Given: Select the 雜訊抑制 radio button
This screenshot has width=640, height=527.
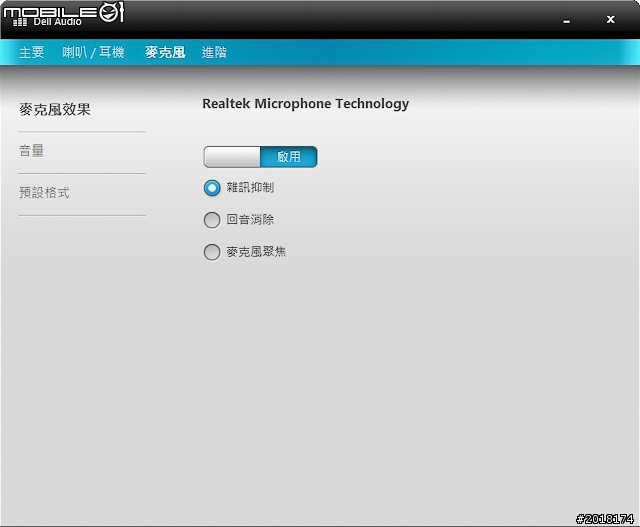Looking at the screenshot, I should (x=212, y=188).
